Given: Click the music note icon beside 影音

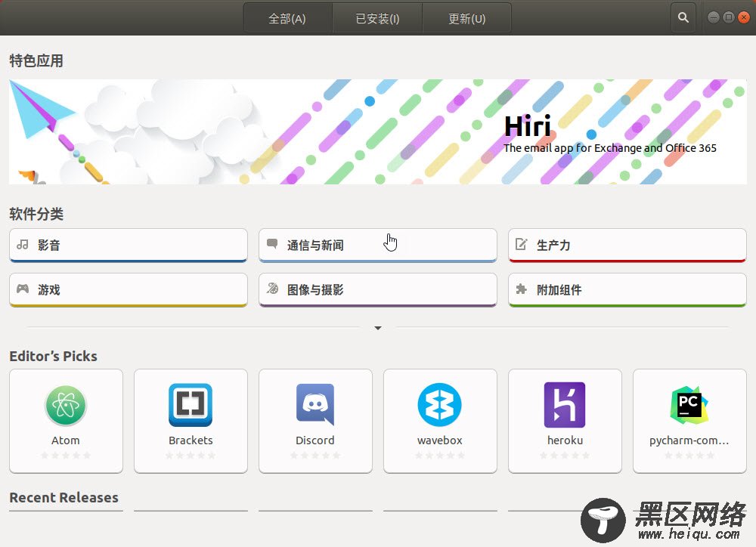Looking at the screenshot, I should click(23, 244).
